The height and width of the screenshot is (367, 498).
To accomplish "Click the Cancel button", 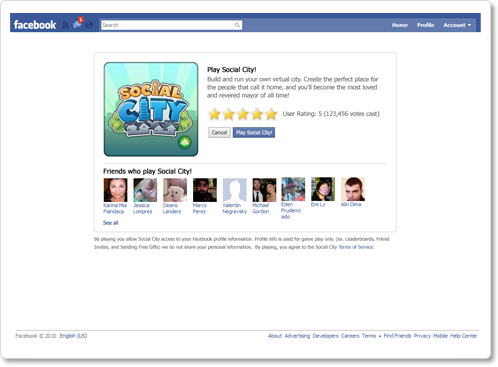I will tap(219, 132).
